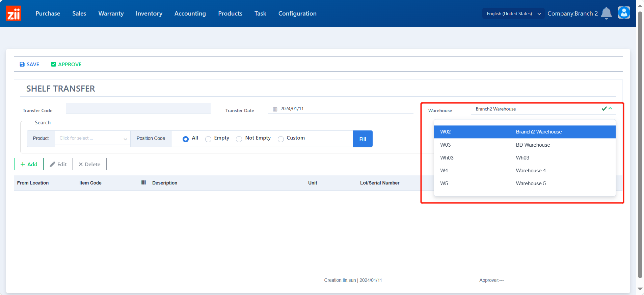Viewport: 644px width, 295px height.
Task: Click the Approver footer text
Action: (x=491, y=280)
